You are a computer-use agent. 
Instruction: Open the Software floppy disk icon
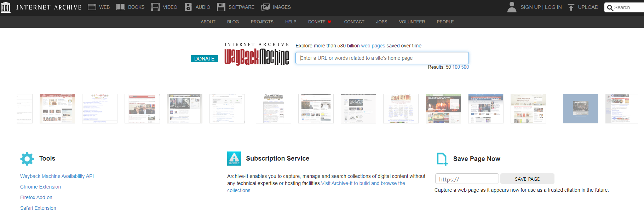pyautogui.click(x=221, y=7)
